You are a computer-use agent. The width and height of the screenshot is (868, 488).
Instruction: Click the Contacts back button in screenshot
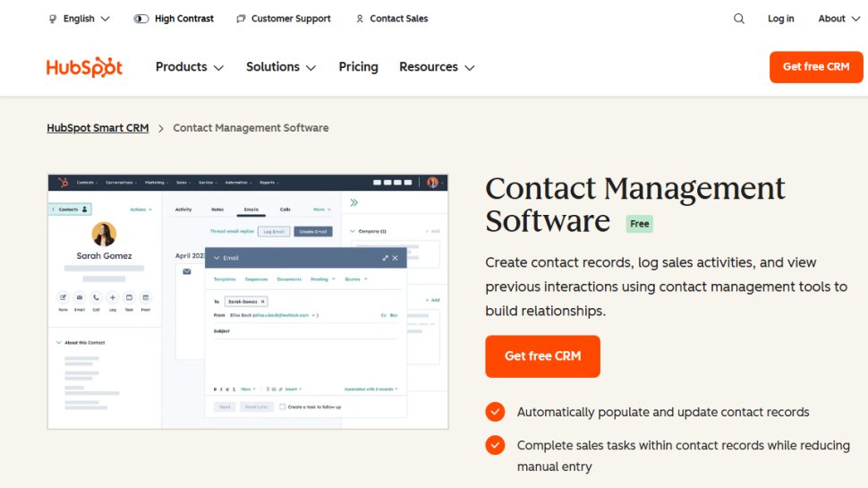pos(70,210)
